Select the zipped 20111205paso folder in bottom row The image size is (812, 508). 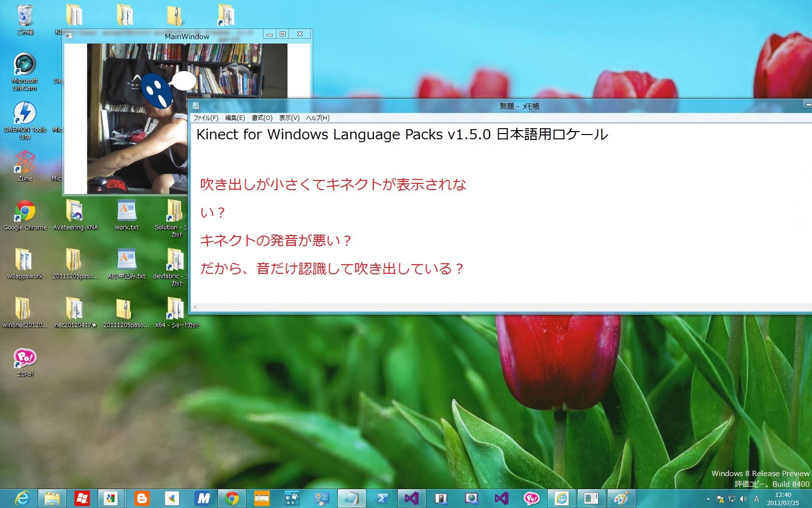tap(126, 313)
